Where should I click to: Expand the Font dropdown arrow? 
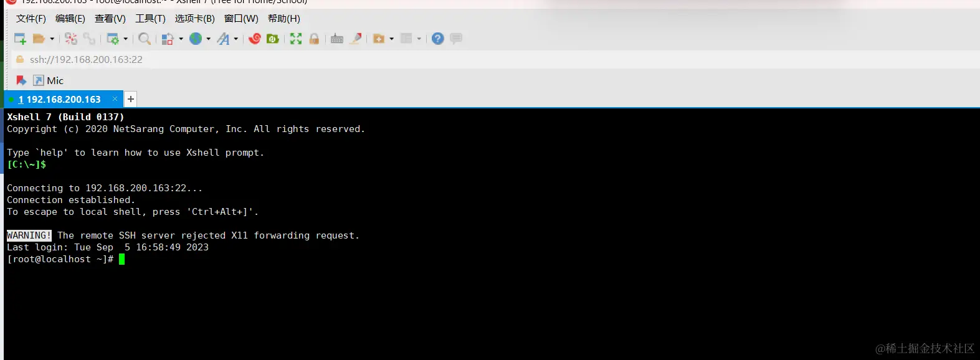[x=236, y=39]
